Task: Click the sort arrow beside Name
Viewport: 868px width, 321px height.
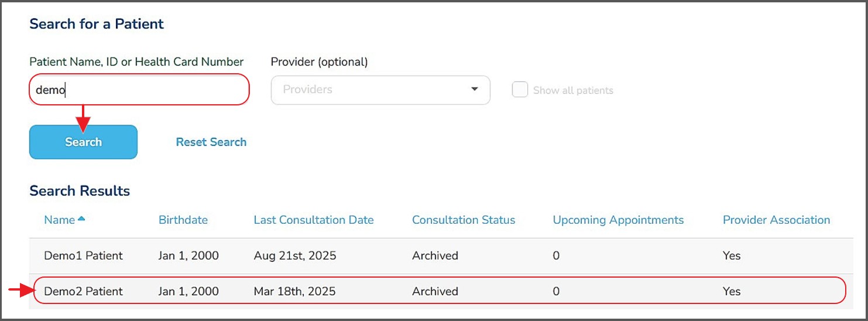Action: click(x=81, y=219)
